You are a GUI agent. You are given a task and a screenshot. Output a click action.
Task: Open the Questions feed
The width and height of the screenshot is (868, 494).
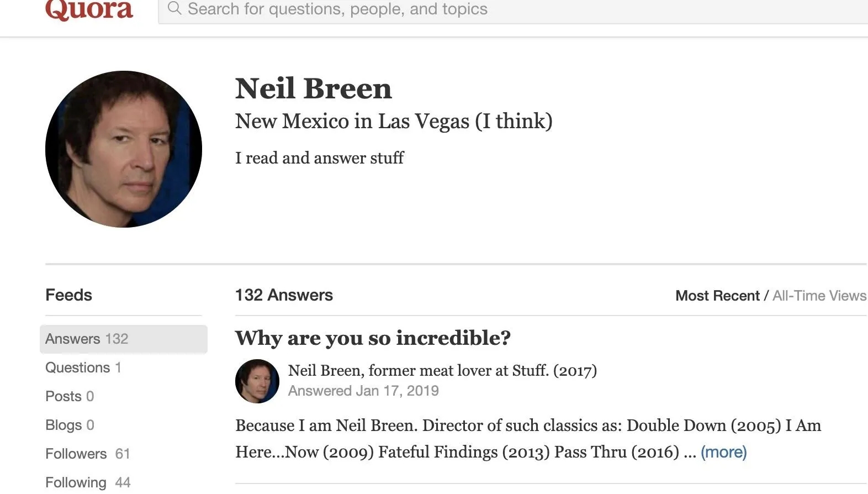(x=83, y=367)
